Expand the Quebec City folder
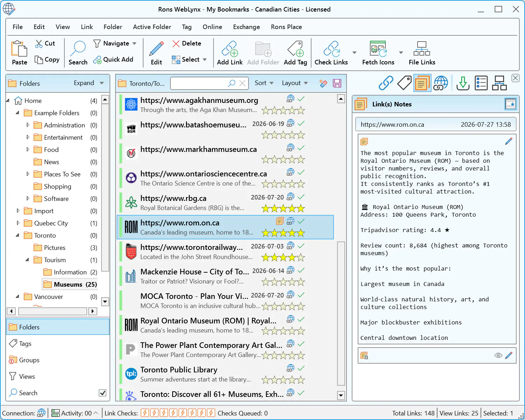Image resolution: width=525 pixels, height=420 pixels. pyautogui.click(x=18, y=223)
